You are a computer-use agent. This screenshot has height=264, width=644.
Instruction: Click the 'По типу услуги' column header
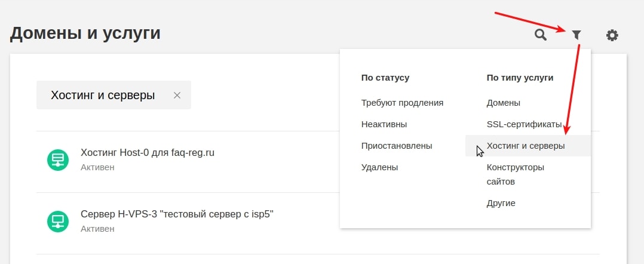520,78
